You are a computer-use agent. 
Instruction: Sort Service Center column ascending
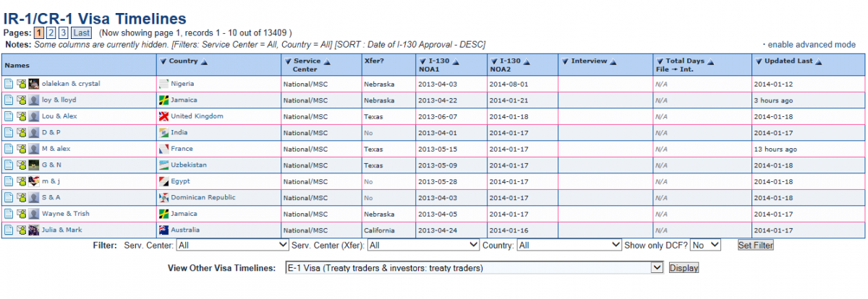click(326, 62)
